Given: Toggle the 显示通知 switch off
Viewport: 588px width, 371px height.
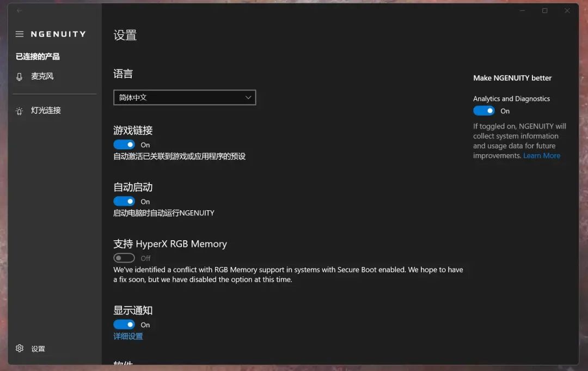Looking at the screenshot, I should [x=124, y=325].
